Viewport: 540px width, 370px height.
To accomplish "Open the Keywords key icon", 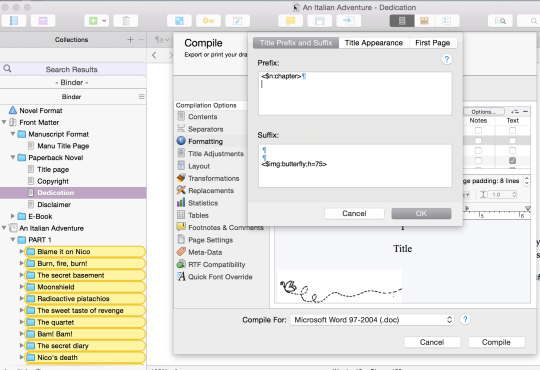I will (208, 21).
